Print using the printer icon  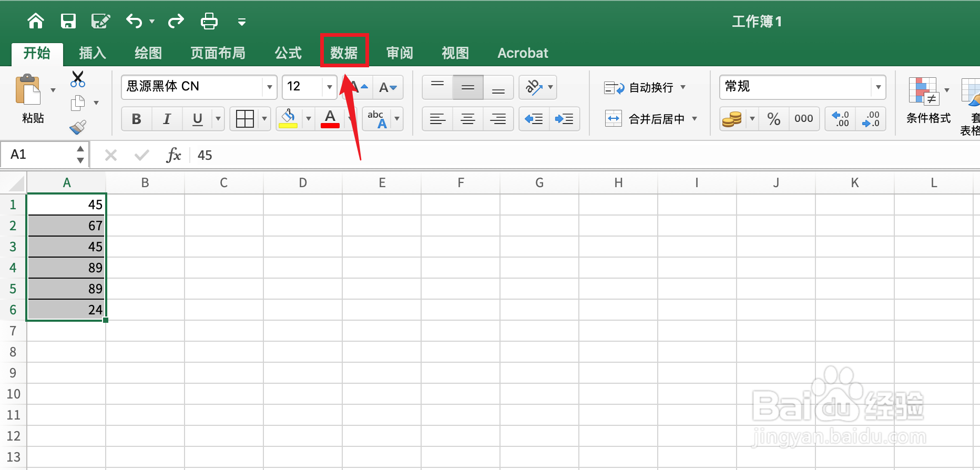pyautogui.click(x=209, y=21)
